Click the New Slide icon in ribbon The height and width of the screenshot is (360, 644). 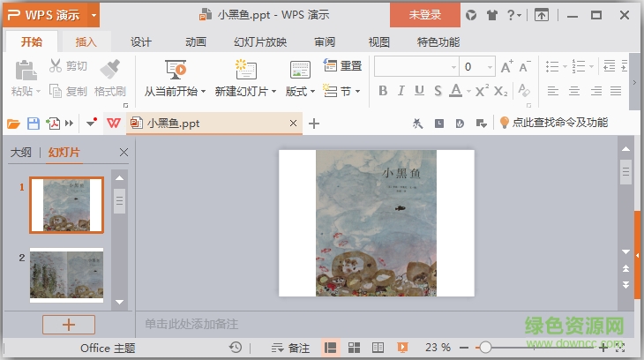coord(244,69)
